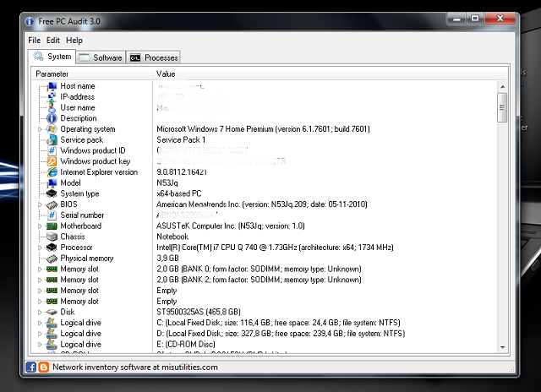Image resolution: width=541 pixels, height=392 pixels.
Task: Expand the C: Logical drive node
Action: pyautogui.click(x=40, y=323)
